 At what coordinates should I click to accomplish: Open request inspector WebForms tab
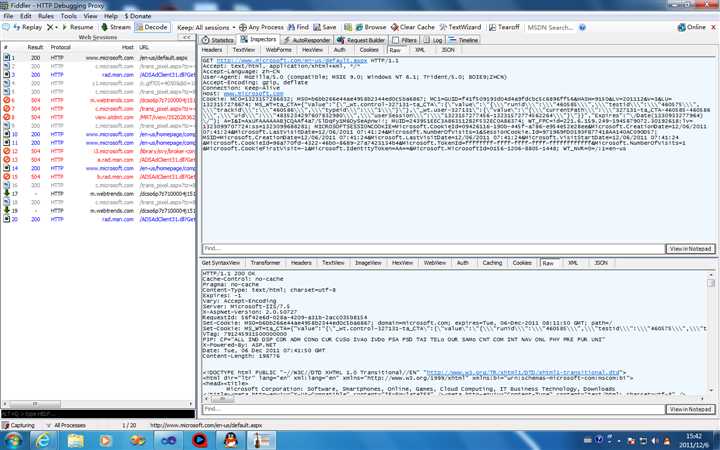pyautogui.click(x=278, y=50)
